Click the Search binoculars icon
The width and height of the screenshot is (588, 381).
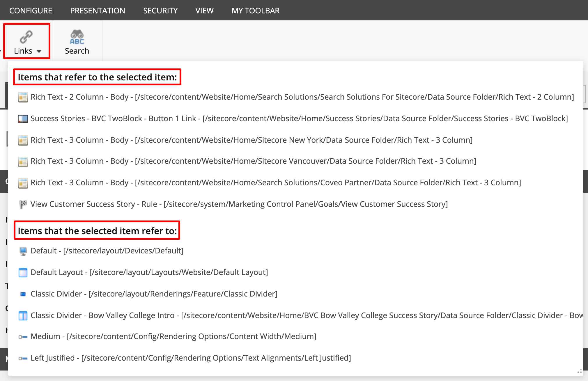tap(77, 37)
